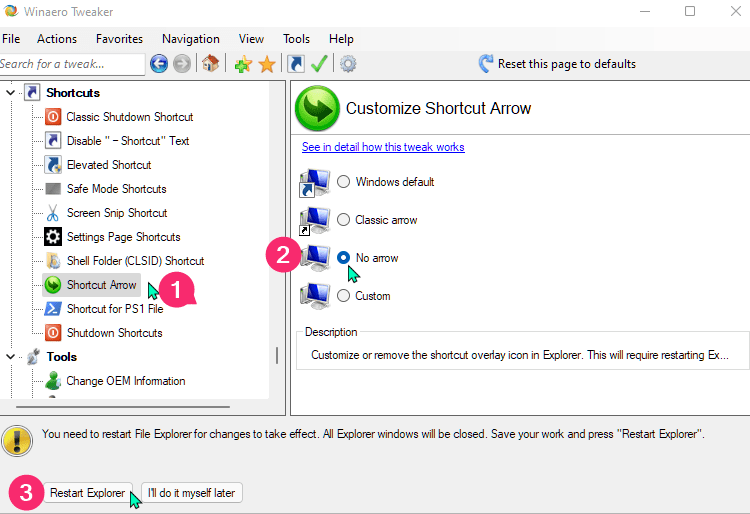
Task: Select the Custom radio button
Action: [x=343, y=295]
